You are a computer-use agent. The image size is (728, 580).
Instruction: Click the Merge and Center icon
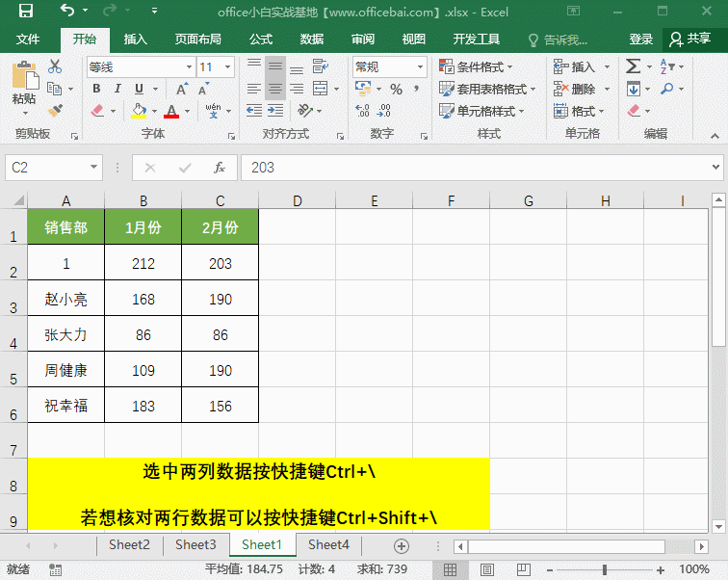tap(321, 89)
